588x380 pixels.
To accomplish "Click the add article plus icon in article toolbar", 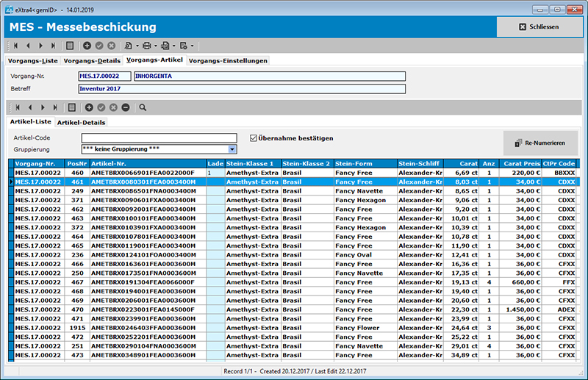I will pyautogui.click(x=88, y=107).
